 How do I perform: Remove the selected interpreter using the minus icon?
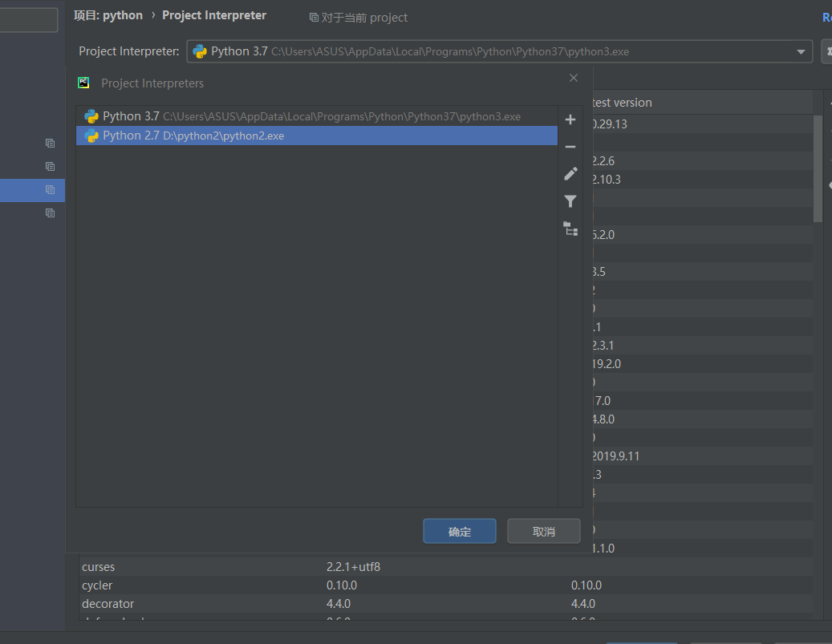pos(570,147)
